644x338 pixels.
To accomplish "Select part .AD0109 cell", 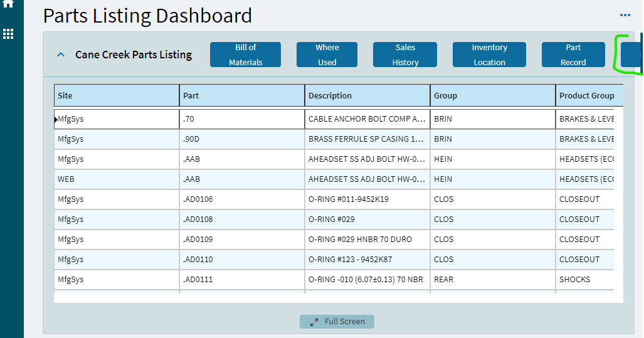I will coord(242,240).
